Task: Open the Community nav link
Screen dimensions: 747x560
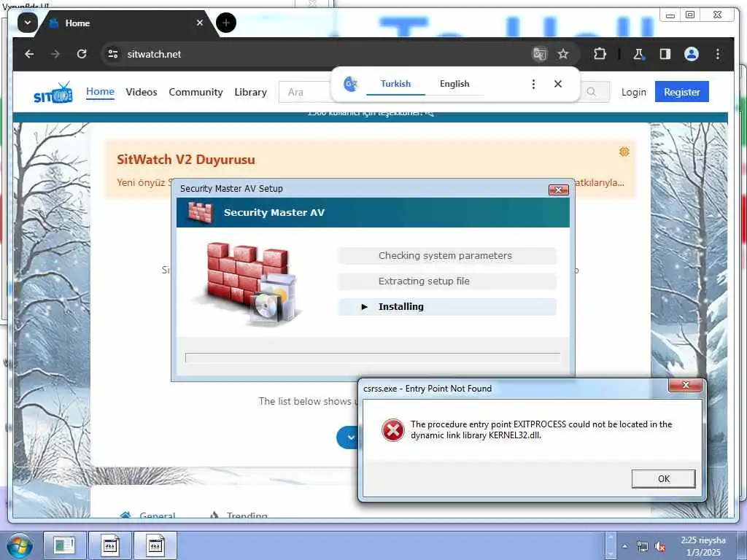Action: (x=196, y=92)
